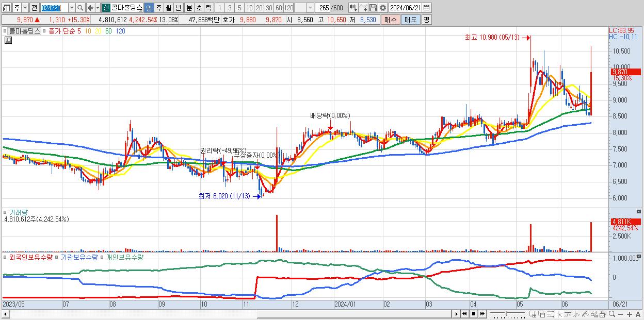Click the 개인보유수량 legend label
This screenshot has height=320, width=644.
coord(124,257)
